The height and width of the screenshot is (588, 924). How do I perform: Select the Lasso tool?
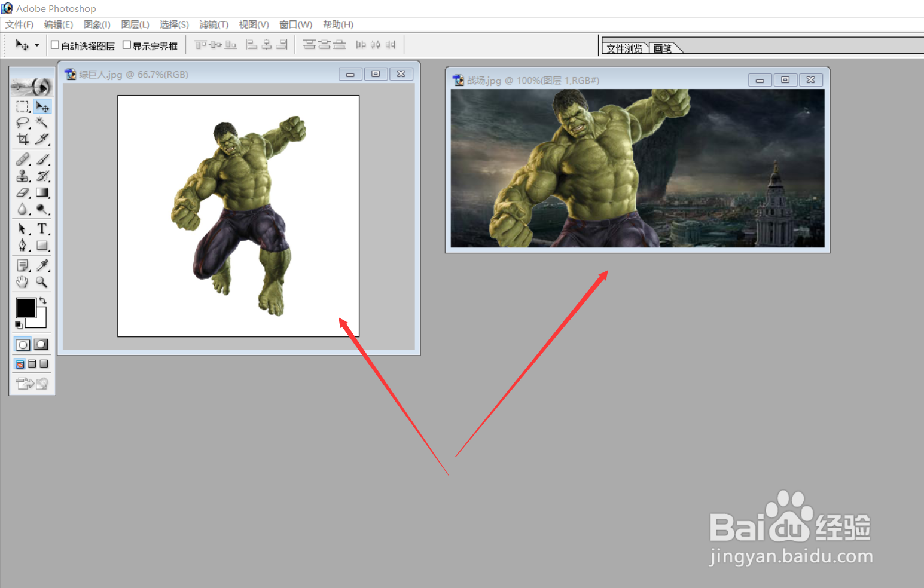pos(23,122)
